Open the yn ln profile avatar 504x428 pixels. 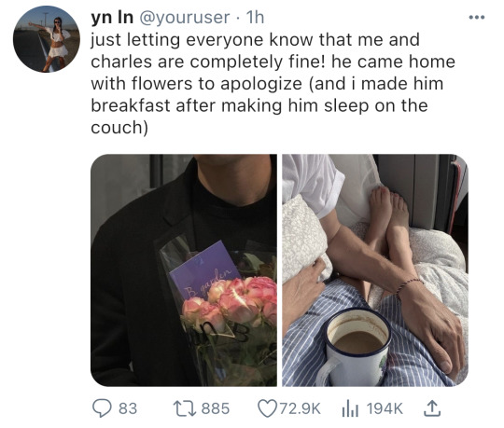[x=47, y=39]
